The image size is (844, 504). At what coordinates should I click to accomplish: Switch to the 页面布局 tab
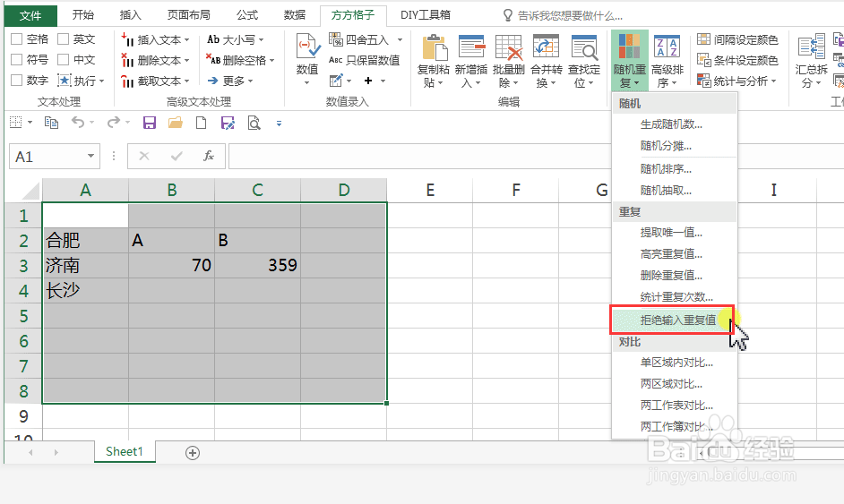[x=188, y=15]
